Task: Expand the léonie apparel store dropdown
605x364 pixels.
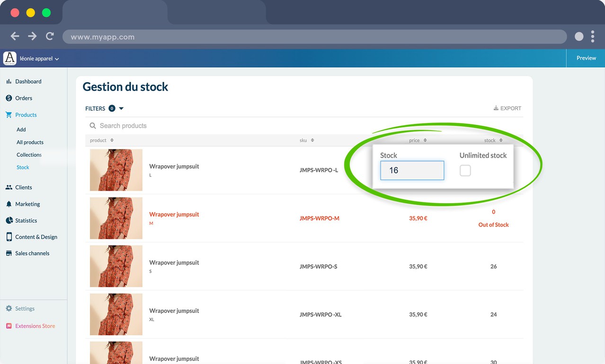Action: (x=57, y=59)
